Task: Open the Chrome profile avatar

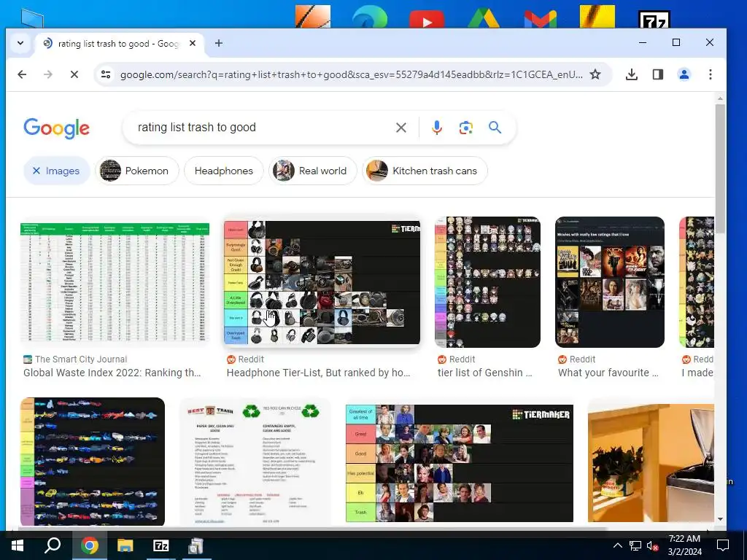Action: pos(684,74)
